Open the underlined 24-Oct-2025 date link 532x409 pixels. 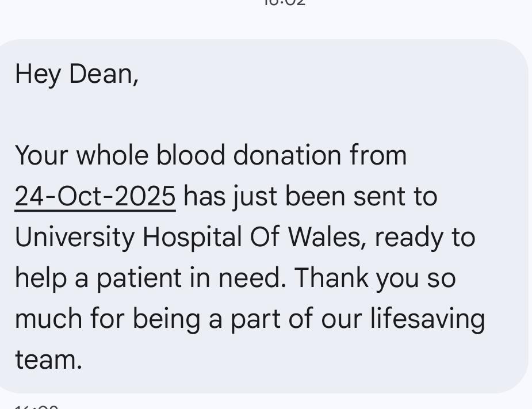[95, 196]
